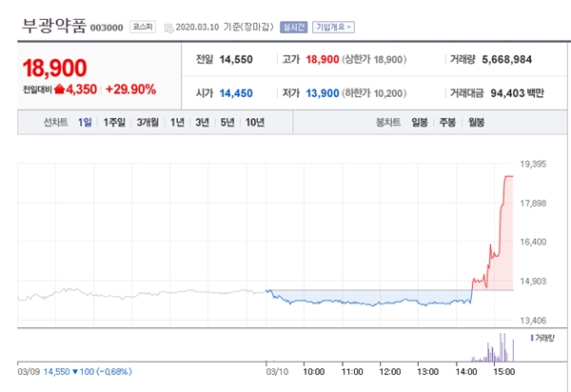Click the 15:00 time axis marker
Image resolution: width=571 pixels, height=392 pixels.
pyautogui.click(x=504, y=372)
